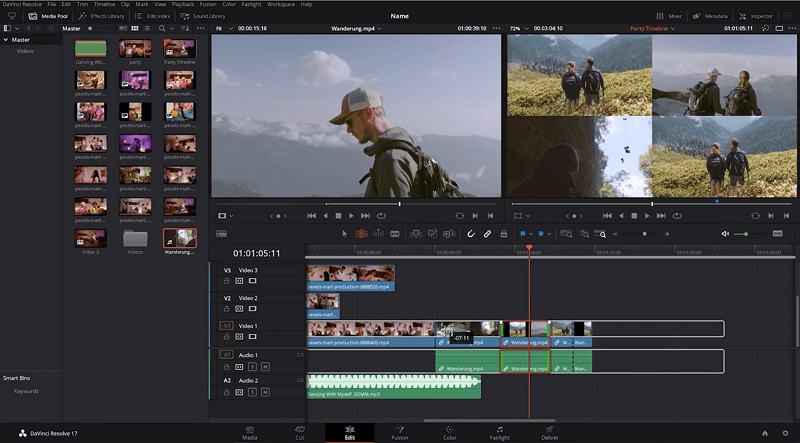Lock the Video 3 track
This screenshot has width=800, height=443.
[x=226, y=281]
